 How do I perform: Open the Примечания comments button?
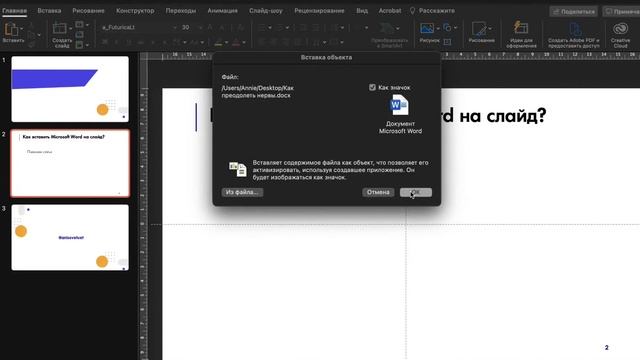click(621, 11)
